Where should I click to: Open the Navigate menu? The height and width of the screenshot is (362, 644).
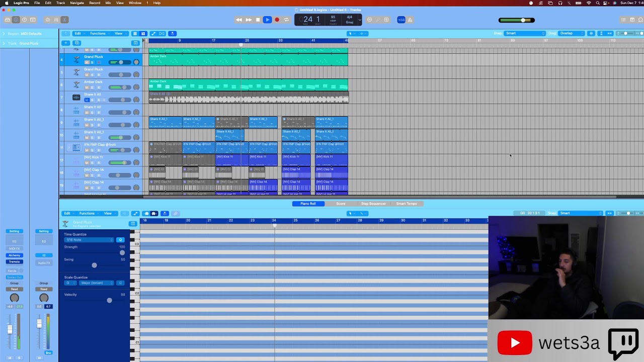click(x=77, y=3)
